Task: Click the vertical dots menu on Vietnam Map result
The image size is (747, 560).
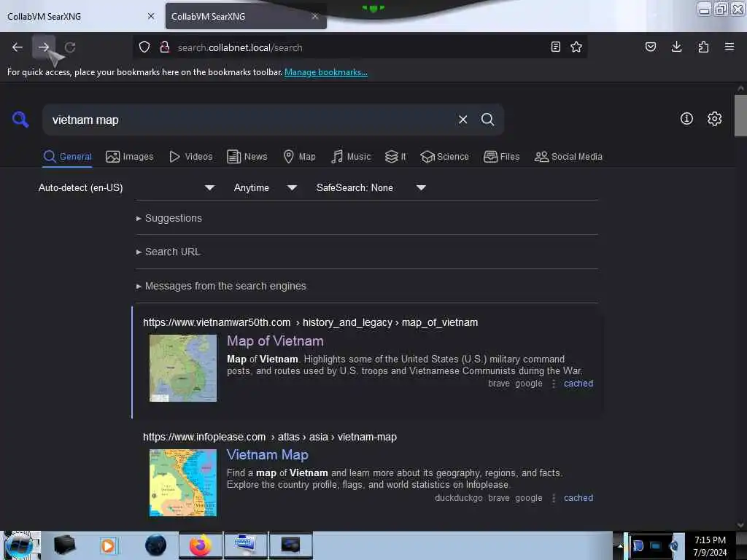Action: [553, 498]
